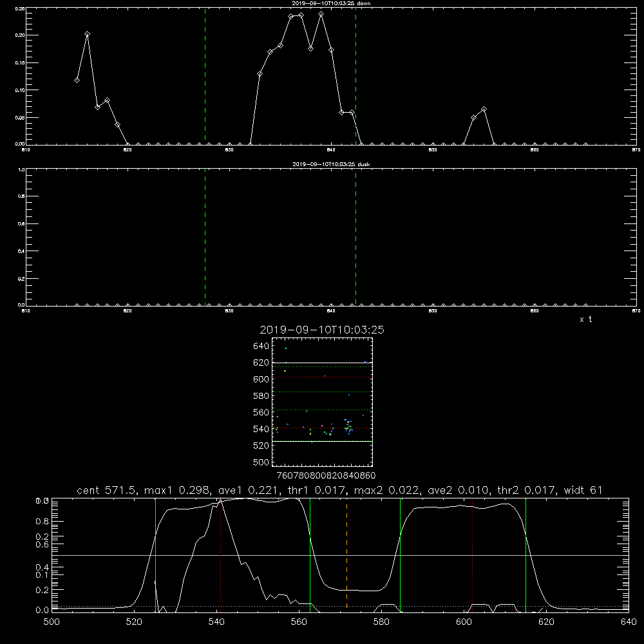Click the solid white line at 620 in scatter plot
This screenshot has width=644, height=644.
tap(322, 363)
